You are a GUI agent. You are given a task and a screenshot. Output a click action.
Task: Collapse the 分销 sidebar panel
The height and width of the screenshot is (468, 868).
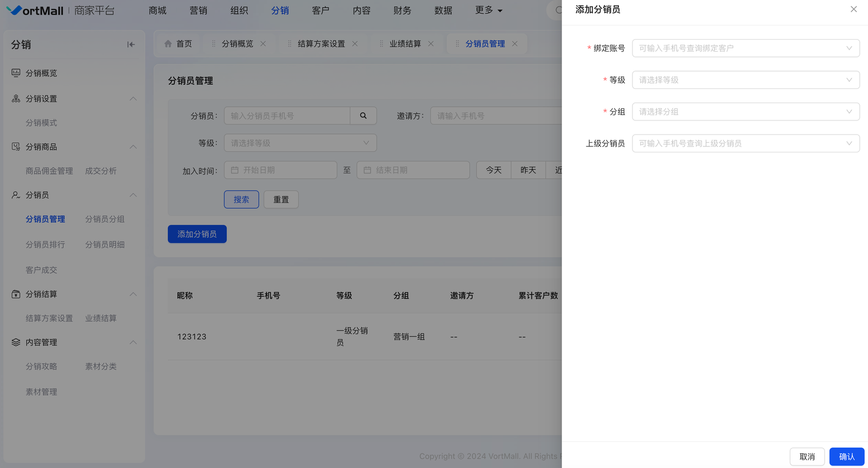[x=131, y=44]
